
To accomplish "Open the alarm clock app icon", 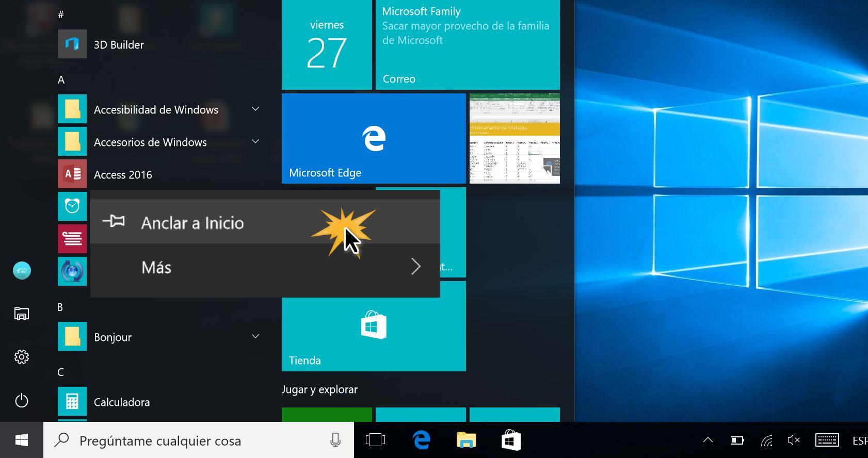I will click(x=72, y=206).
